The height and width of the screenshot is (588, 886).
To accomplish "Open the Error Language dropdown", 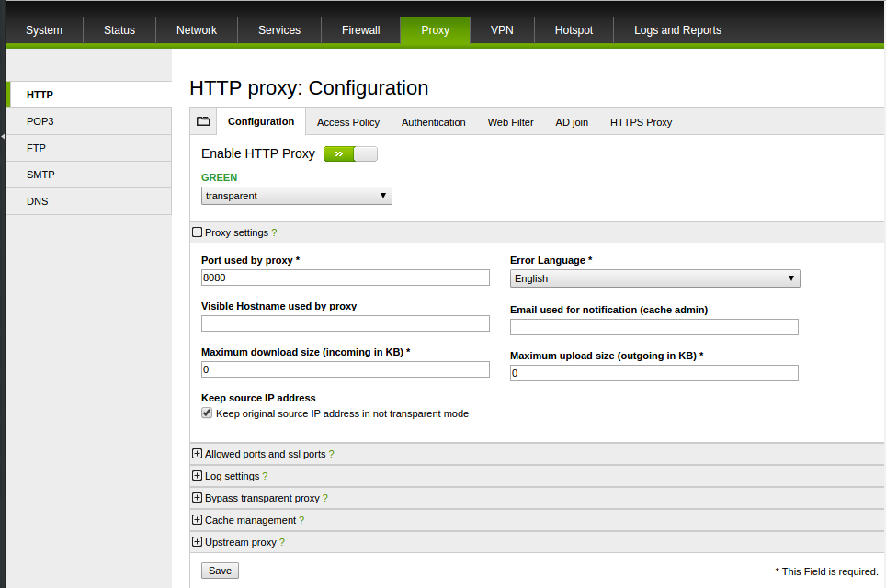I will (x=654, y=278).
